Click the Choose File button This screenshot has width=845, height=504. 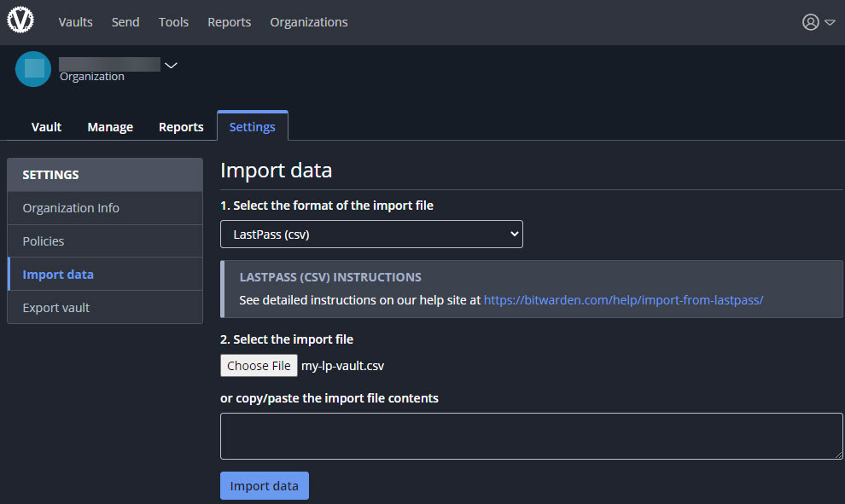click(259, 366)
